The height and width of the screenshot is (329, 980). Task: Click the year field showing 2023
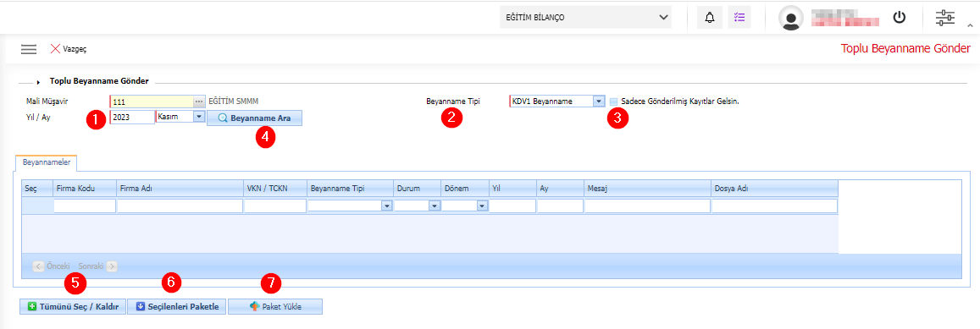coord(132,117)
